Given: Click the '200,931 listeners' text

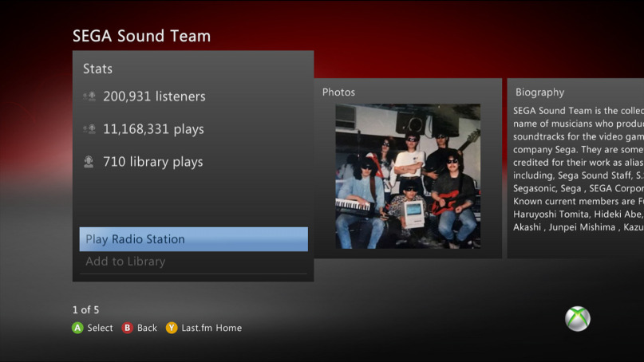Looking at the screenshot, I should pyautogui.click(x=155, y=96).
